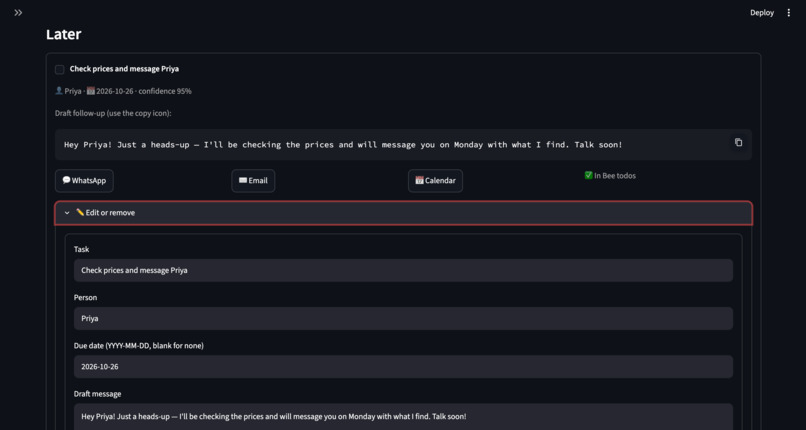The image size is (806, 430).
Task: Expand the sidebar with the double-chevron icon
Action: (19, 13)
